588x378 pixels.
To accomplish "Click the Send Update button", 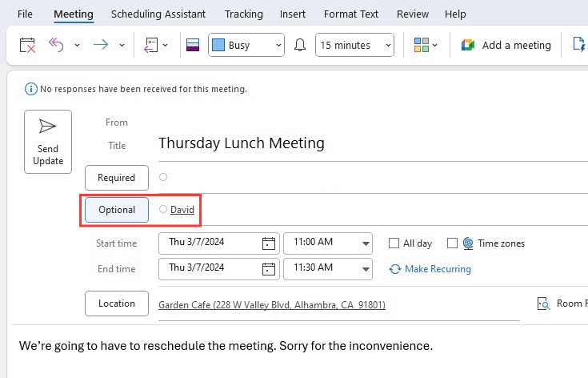I will pyautogui.click(x=48, y=142).
